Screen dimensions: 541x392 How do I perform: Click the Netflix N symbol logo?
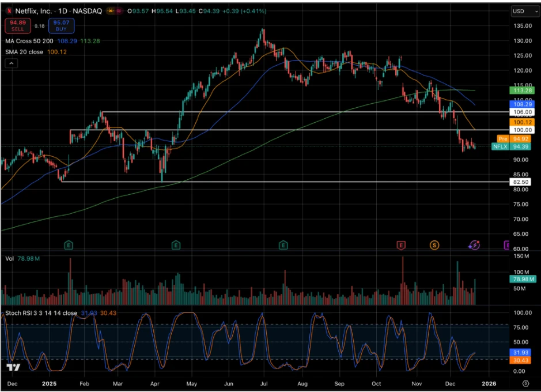pos(9,10)
